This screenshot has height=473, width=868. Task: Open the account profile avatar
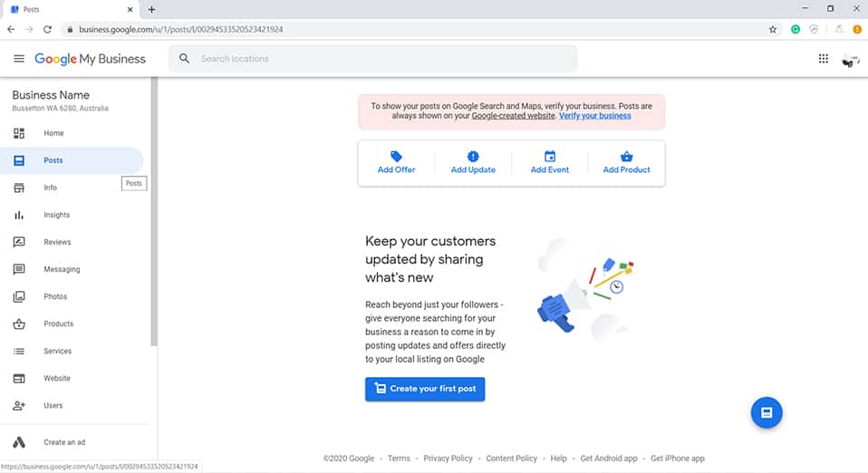pos(850,59)
